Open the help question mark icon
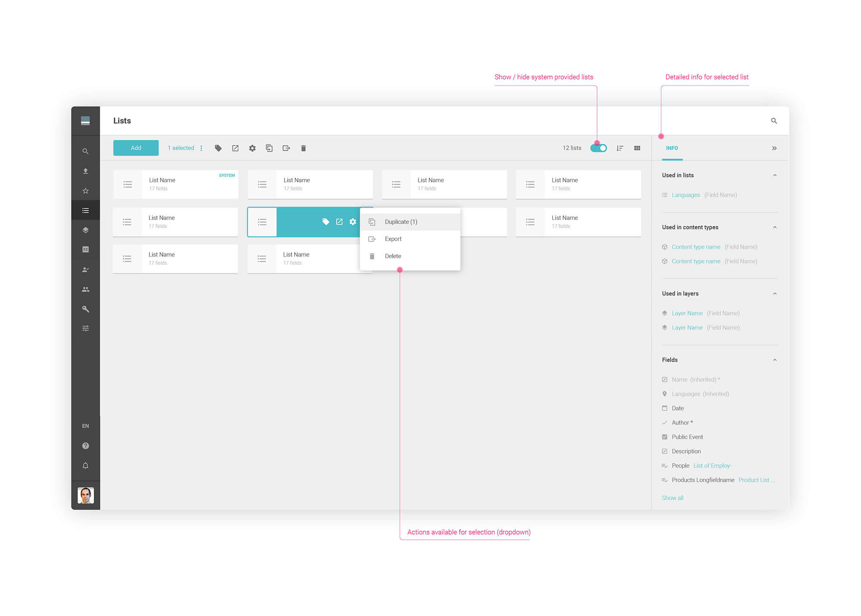 click(85, 446)
